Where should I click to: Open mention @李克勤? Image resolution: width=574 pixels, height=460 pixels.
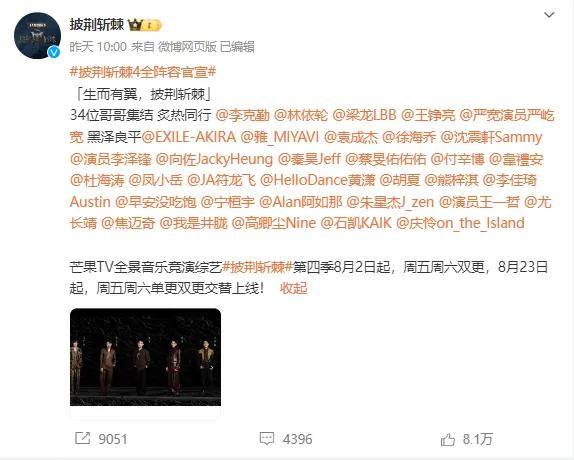coord(243,115)
